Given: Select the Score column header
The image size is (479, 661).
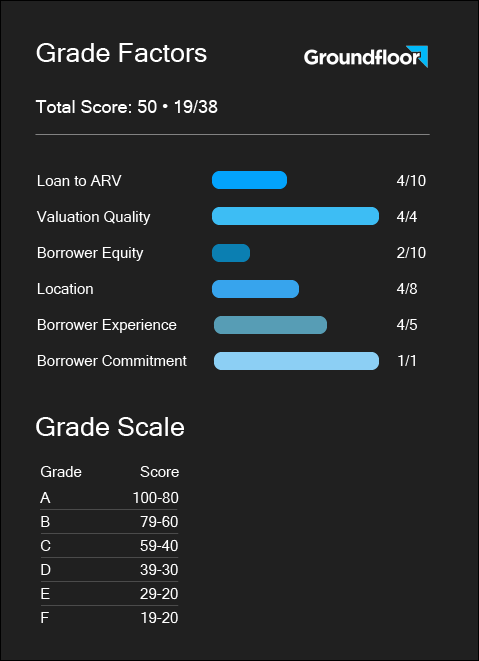Looking at the screenshot, I should pyautogui.click(x=159, y=472).
